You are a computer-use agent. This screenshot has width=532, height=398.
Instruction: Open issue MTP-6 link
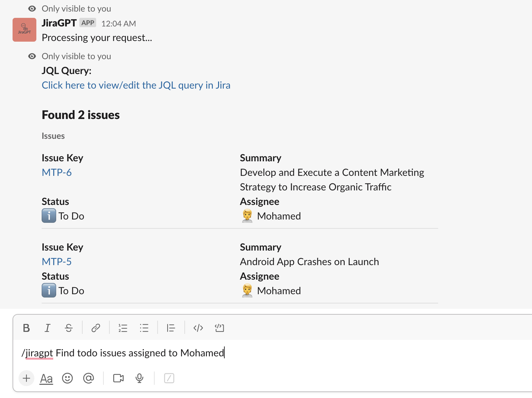(57, 173)
